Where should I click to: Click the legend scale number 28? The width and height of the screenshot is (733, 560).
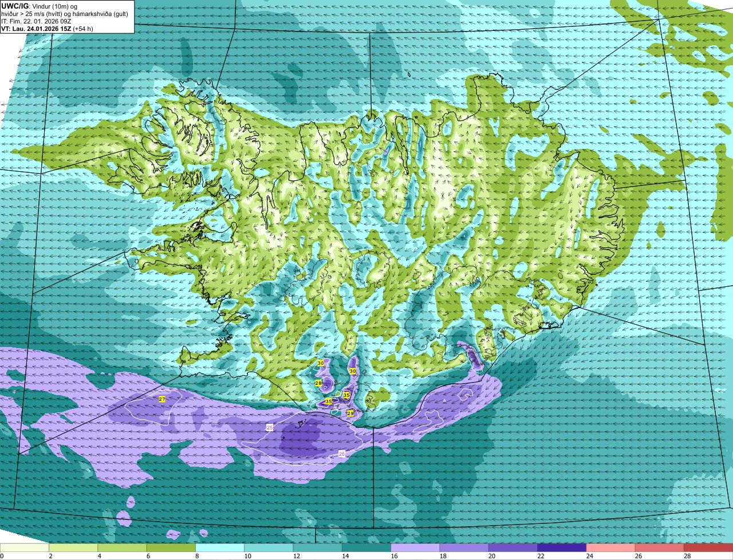coord(687,556)
